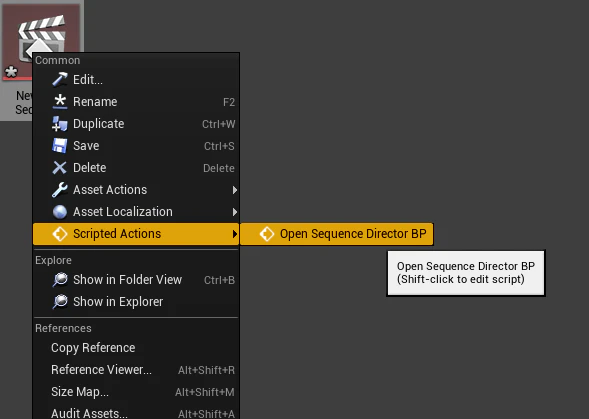Select Copy Reference entry
Image resolution: width=589 pixels, height=419 pixels.
136,348
